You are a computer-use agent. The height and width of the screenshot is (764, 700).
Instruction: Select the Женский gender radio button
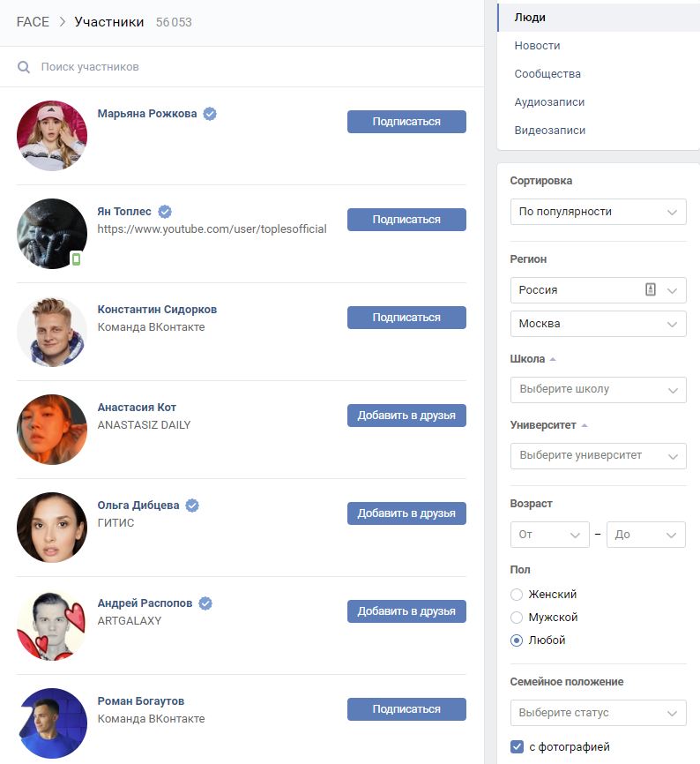click(517, 595)
